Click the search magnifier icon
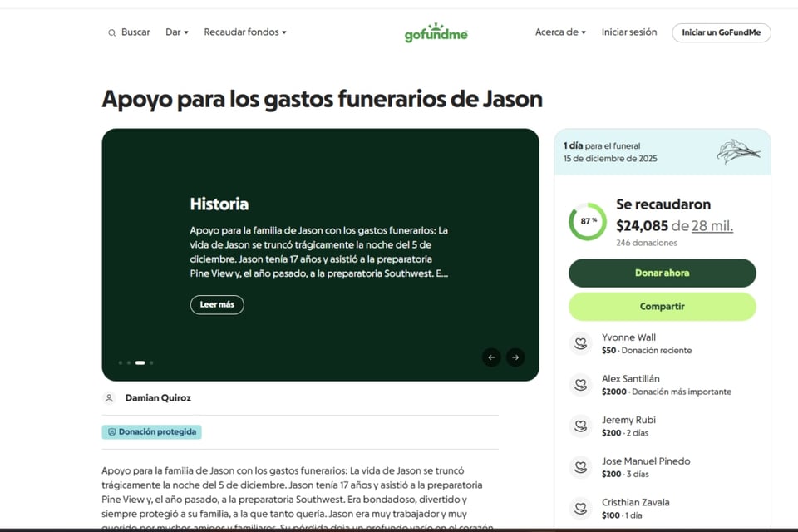798x532 pixels. tap(111, 32)
